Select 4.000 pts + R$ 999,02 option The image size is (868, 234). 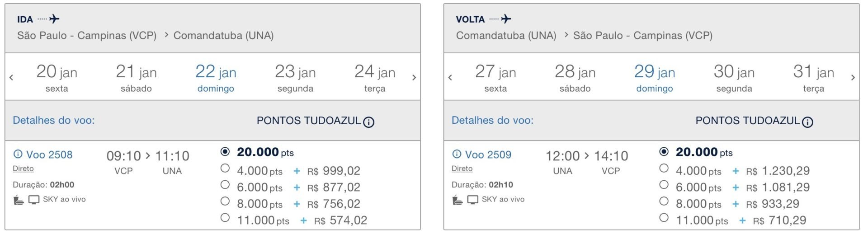tap(225, 168)
